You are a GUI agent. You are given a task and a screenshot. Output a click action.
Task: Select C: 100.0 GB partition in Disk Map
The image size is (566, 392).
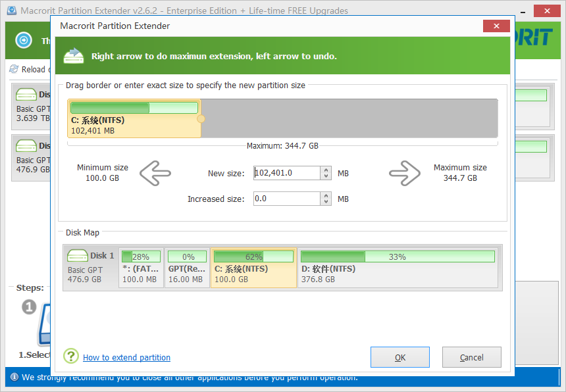point(253,268)
